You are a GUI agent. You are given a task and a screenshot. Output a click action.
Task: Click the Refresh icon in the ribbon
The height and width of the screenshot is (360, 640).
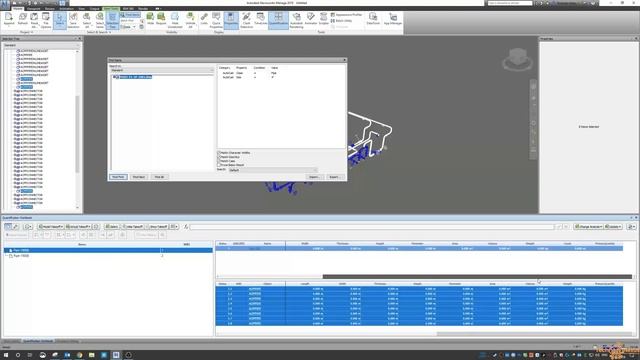22,19
